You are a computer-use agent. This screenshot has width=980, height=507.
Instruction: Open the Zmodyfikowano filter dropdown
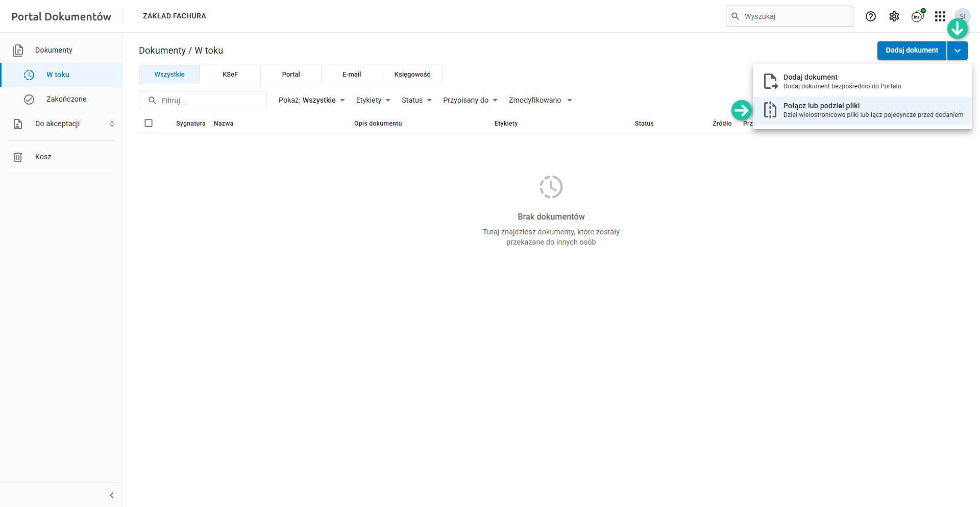pos(540,100)
